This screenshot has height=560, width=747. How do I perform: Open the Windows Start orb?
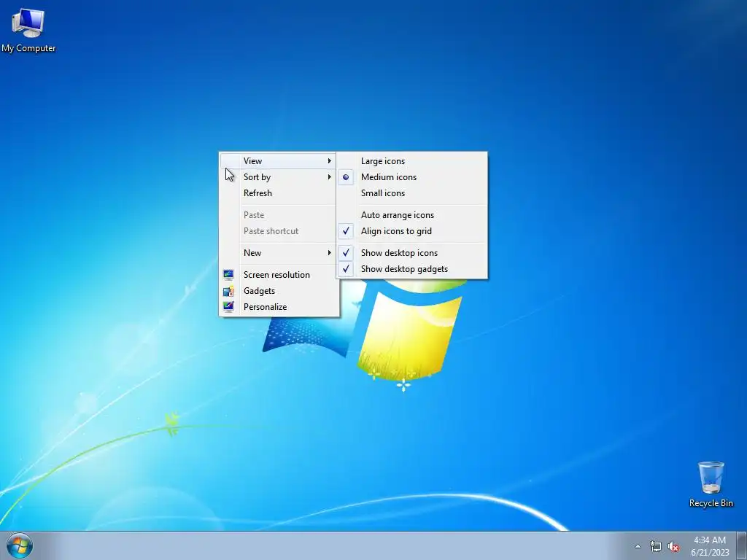coord(20,545)
